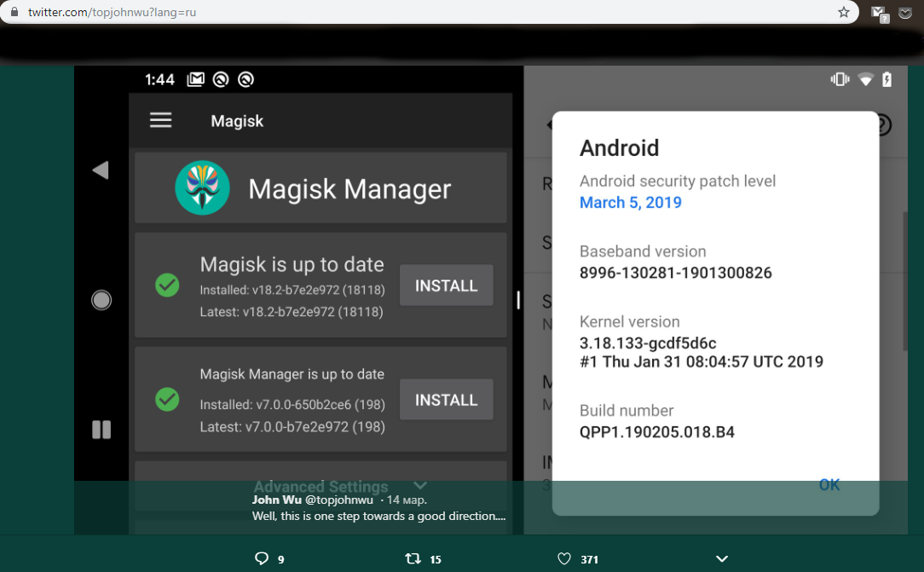
Task: Click the first circular notification icon after Gmail
Action: (221, 79)
